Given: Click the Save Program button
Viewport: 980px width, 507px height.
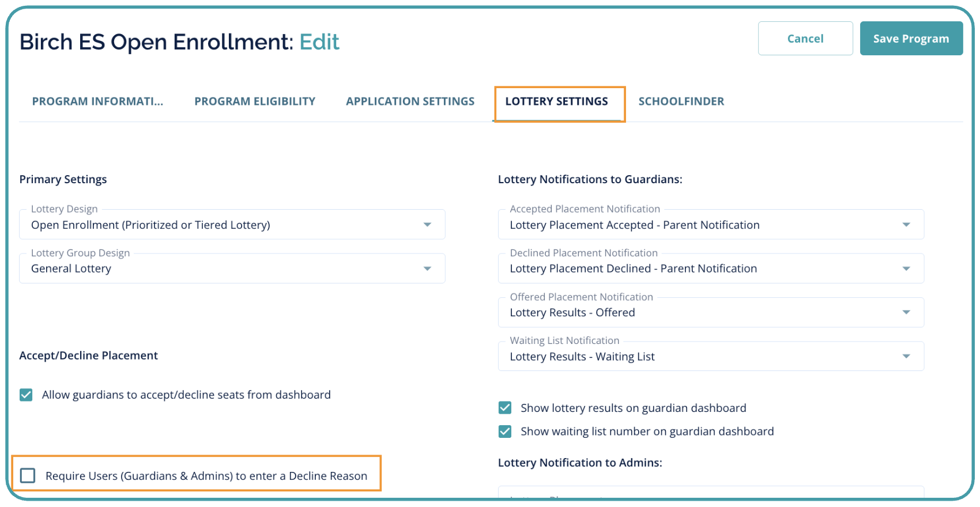Looking at the screenshot, I should (911, 39).
